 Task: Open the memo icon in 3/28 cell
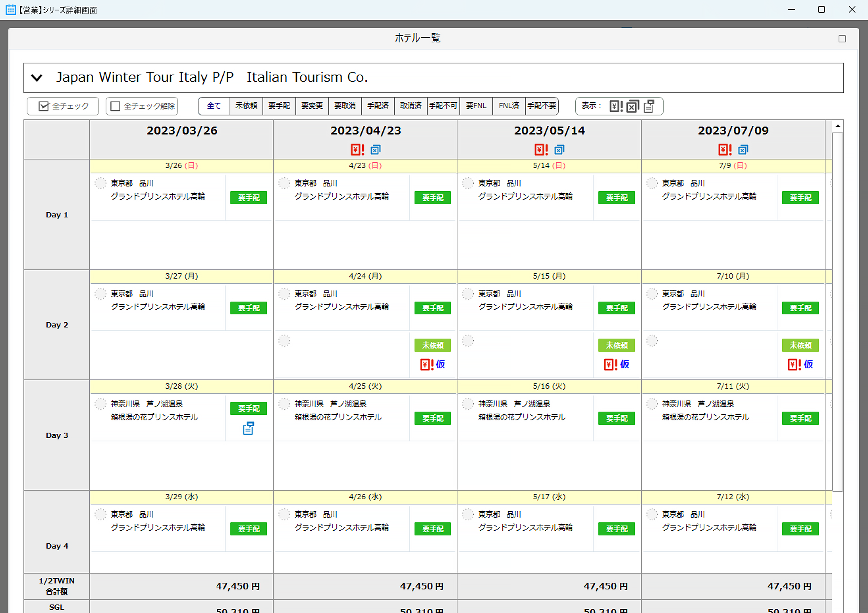click(x=248, y=428)
